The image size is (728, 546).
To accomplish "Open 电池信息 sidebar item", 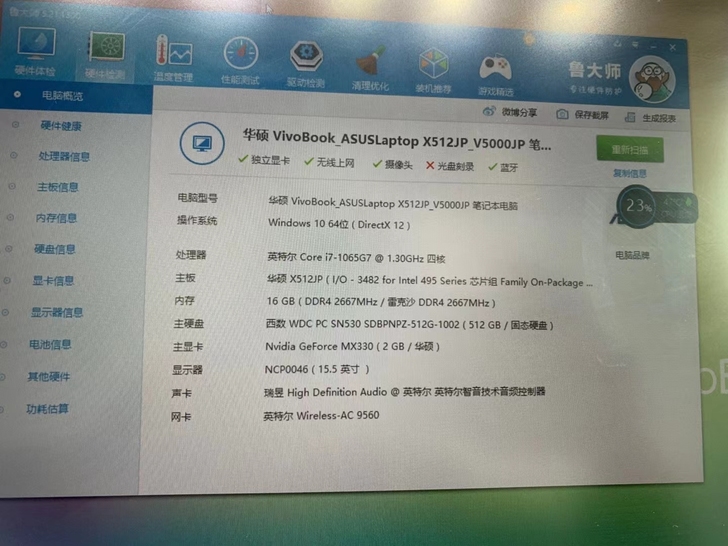I will tap(50, 344).
